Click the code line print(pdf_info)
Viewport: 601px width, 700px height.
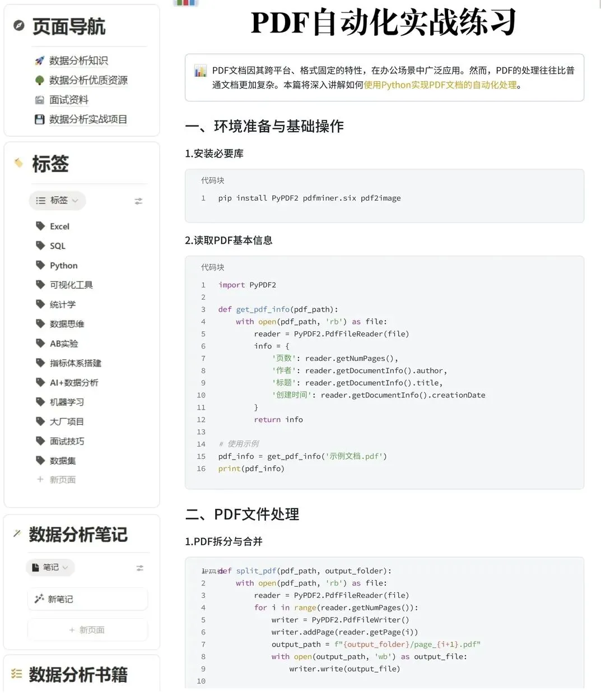pyautogui.click(x=251, y=469)
